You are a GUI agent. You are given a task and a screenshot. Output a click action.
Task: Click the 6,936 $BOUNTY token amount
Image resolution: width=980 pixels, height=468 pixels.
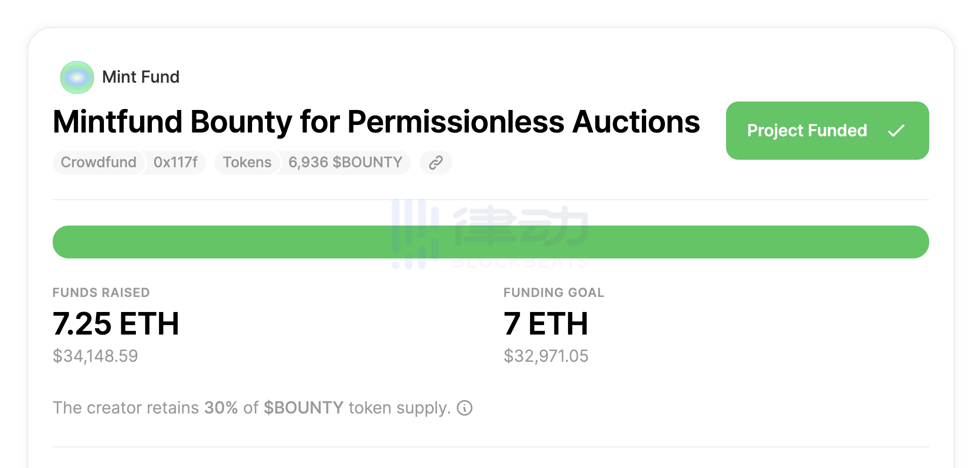pyautogui.click(x=345, y=163)
